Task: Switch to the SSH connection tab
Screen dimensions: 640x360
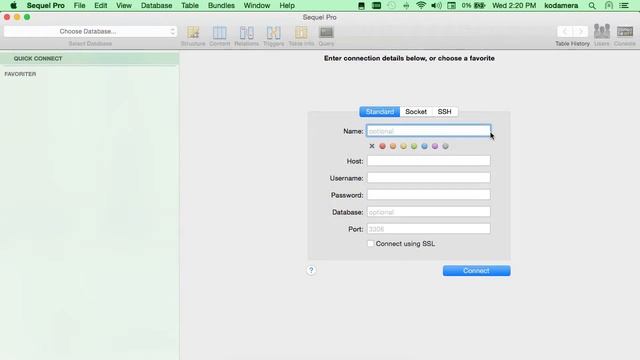Action: click(x=444, y=112)
